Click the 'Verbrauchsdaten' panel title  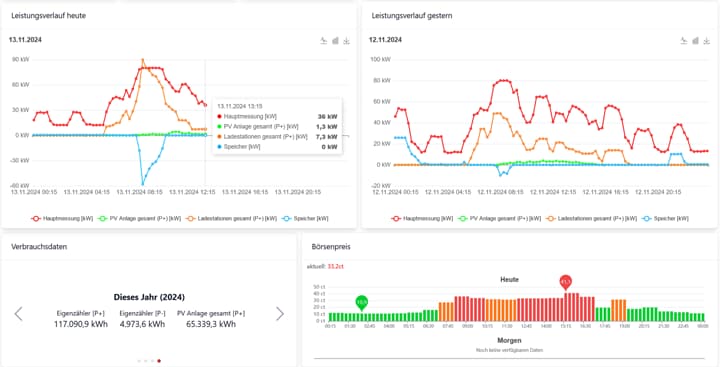[39, 247]
